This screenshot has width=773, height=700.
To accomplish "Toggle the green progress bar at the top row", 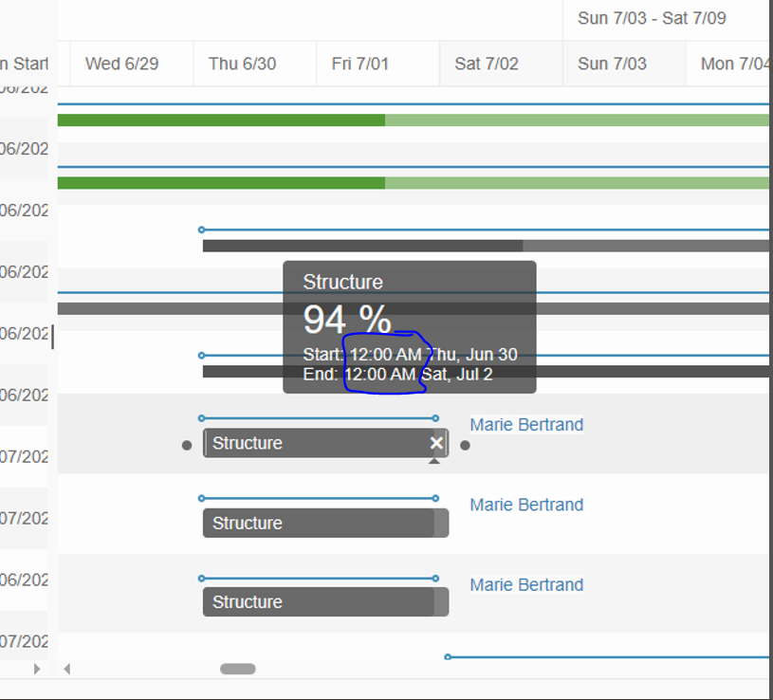I will point(218,120).
